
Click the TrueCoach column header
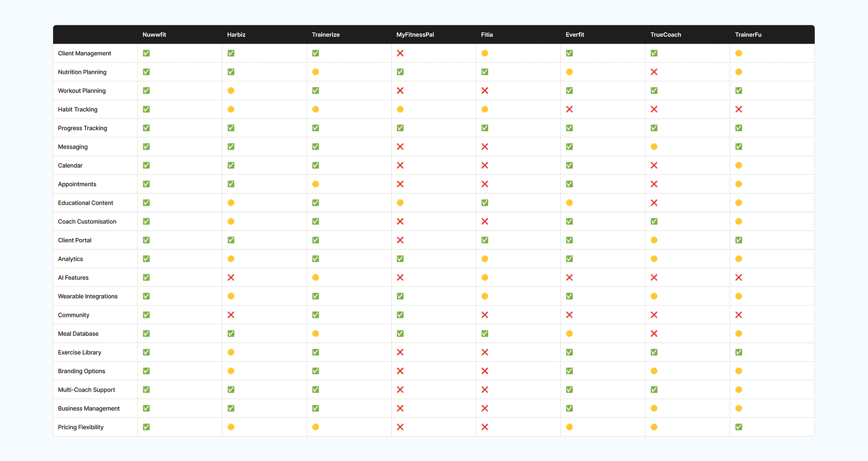point(666,35)
